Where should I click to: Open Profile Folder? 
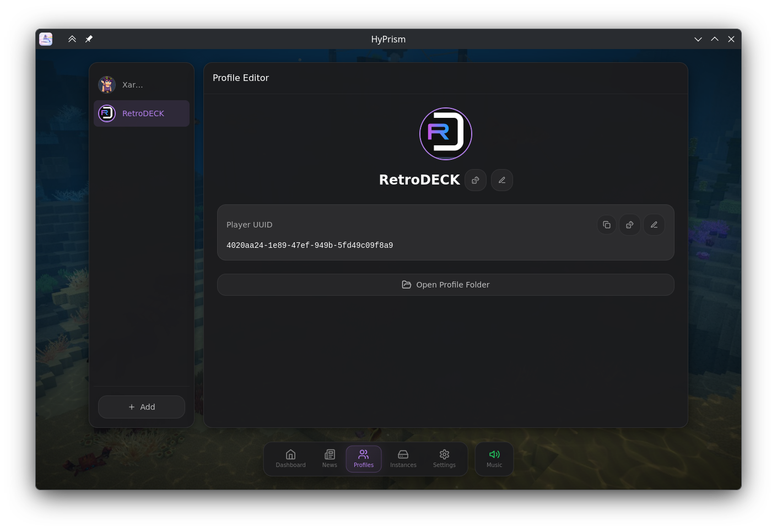coord(446,285)
